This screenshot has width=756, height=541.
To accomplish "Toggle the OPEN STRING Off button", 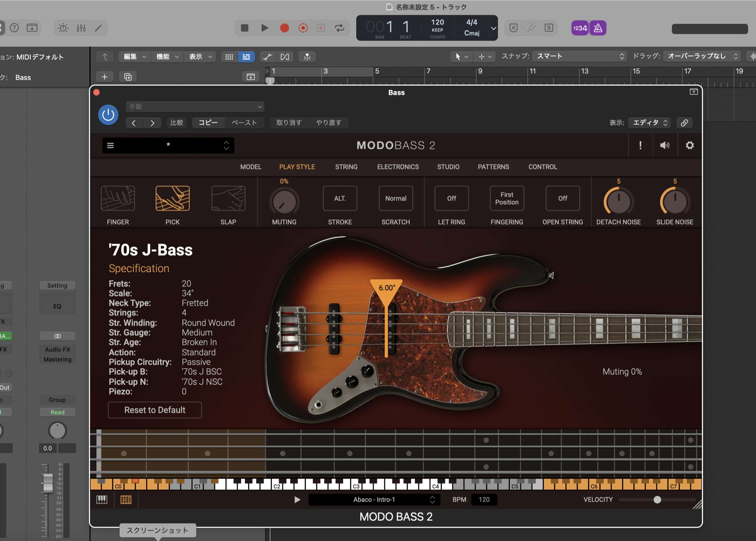I will 563,198.
